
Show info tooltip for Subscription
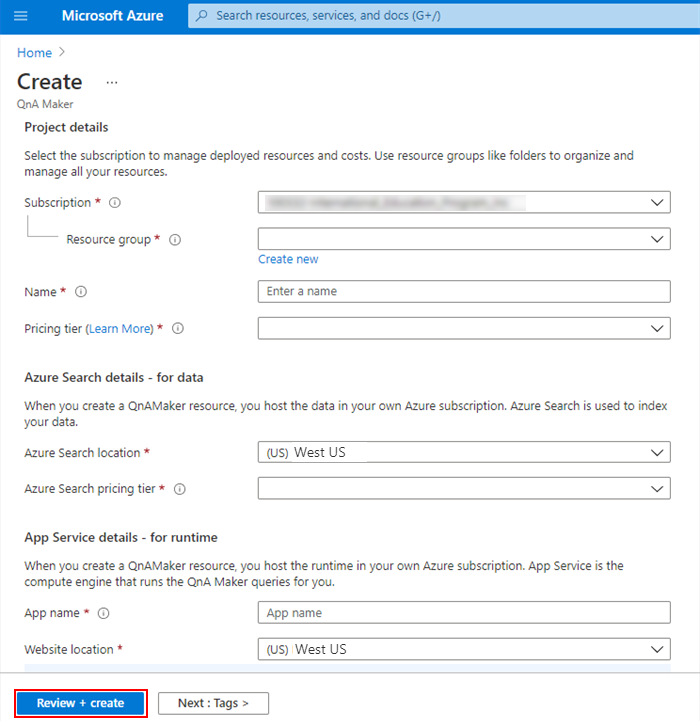115,202
